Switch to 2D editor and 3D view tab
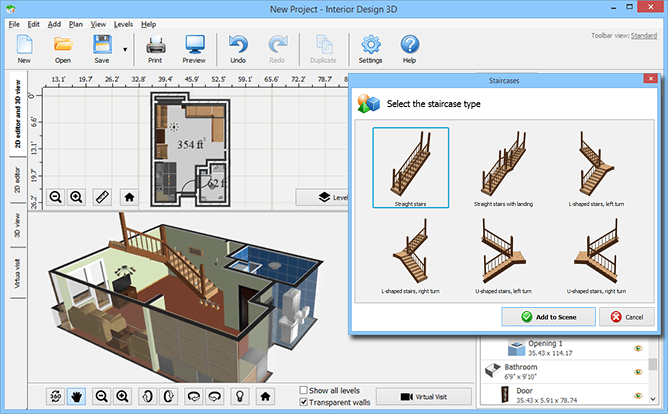Image resolution: width=668 pixels, height=414 pixels. (17, 114)
